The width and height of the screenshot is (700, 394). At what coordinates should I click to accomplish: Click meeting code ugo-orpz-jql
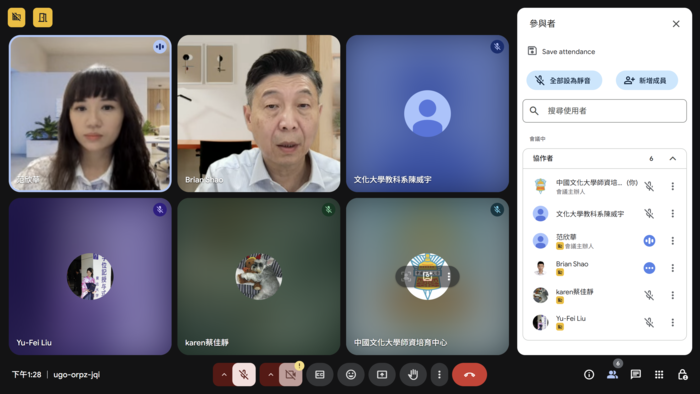pyautogui.click(x=77, y=375)
